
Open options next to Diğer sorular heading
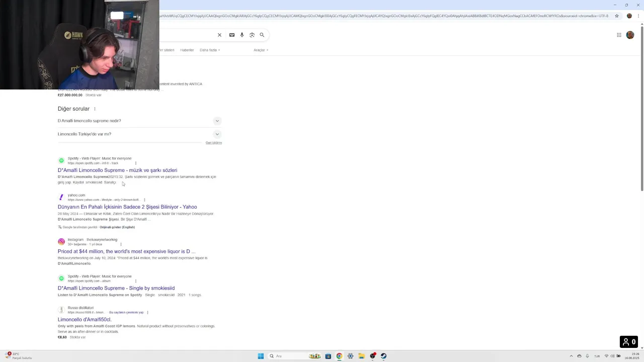(x=95, y=109)
